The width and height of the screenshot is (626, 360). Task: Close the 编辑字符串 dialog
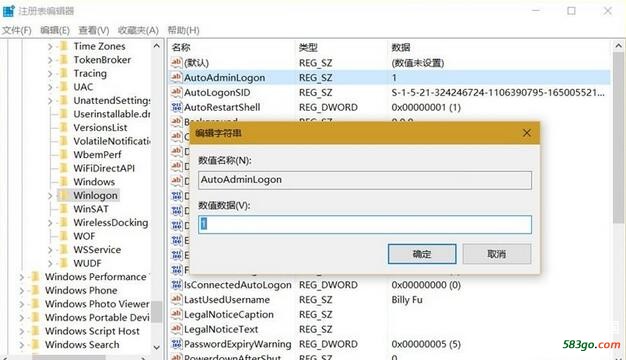pos(527,133)
